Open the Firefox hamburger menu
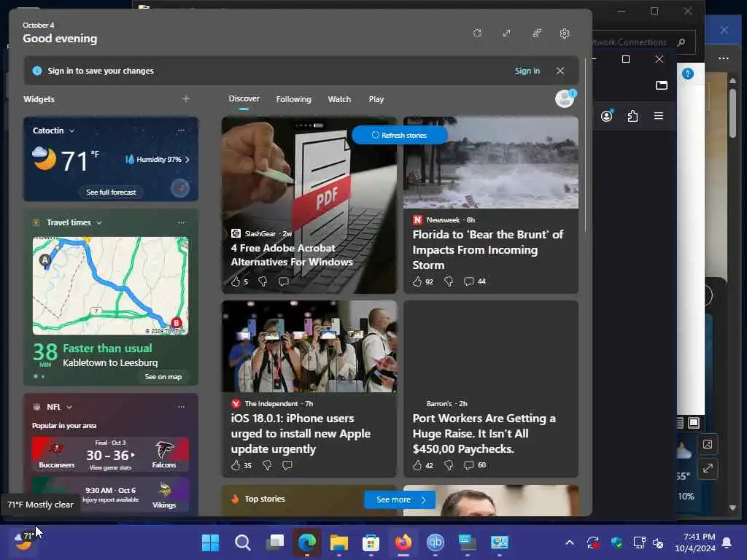The image size is (747, 560). 659,116
